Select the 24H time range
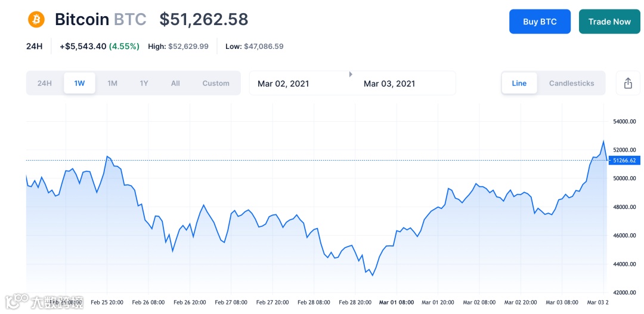 [x=45, y=84]
